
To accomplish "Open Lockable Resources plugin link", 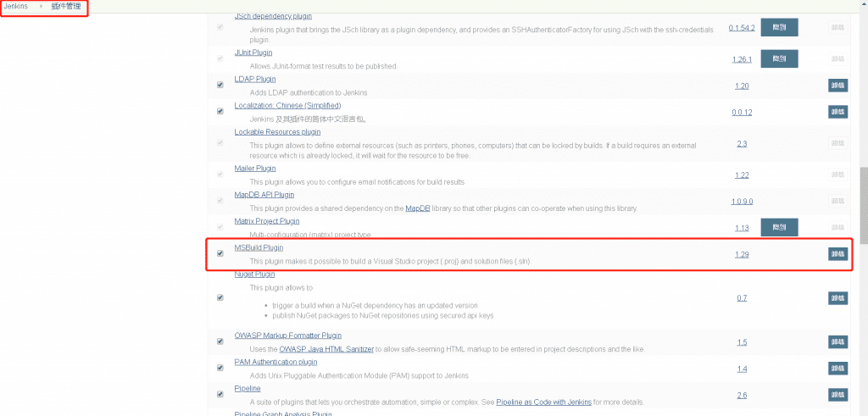I will pyautogui.click(x=277, y=131).
